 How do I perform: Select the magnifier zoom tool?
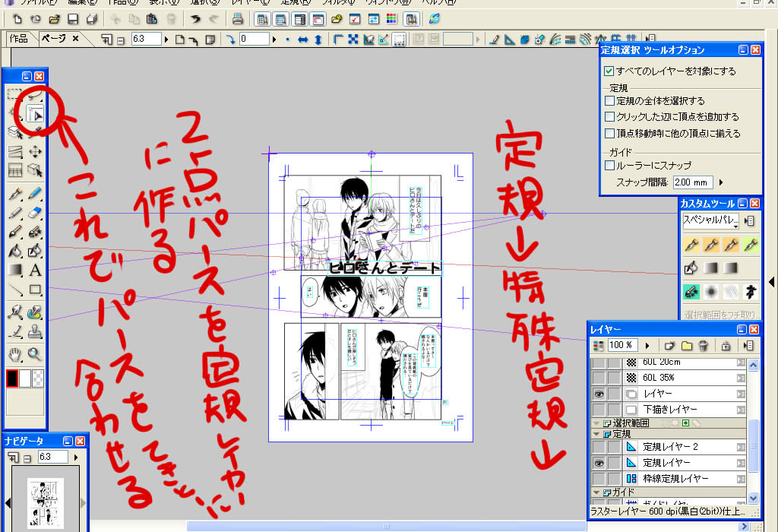(35, 354)
